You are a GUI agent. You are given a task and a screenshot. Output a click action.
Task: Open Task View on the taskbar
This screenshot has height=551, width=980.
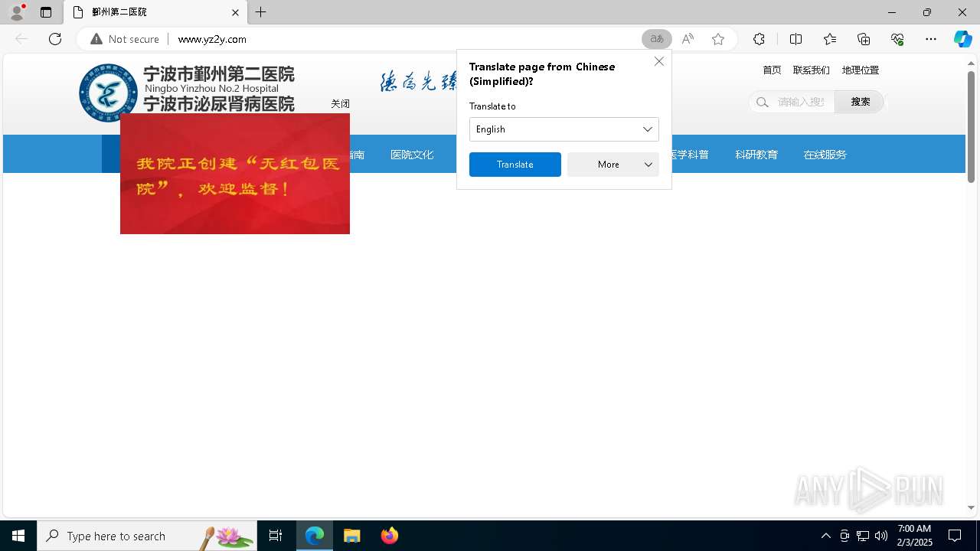coord(276,536)
